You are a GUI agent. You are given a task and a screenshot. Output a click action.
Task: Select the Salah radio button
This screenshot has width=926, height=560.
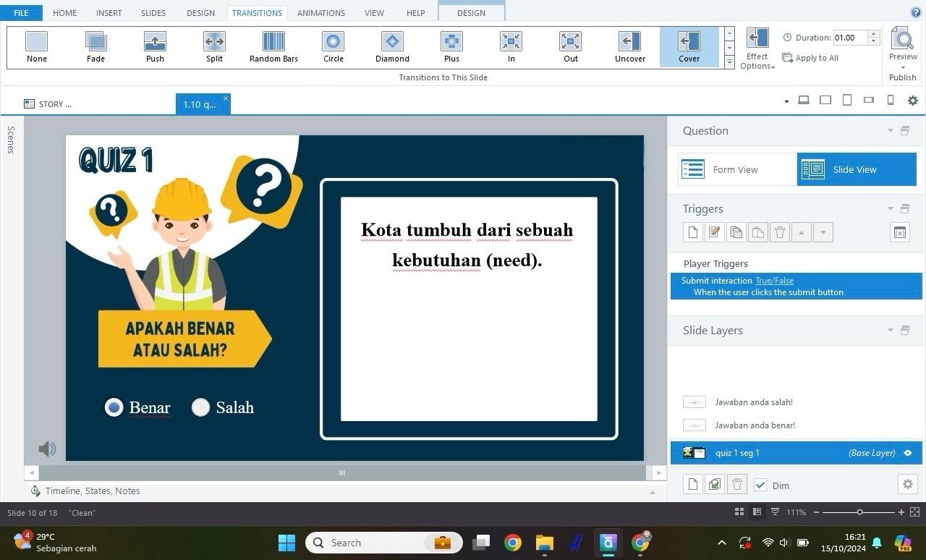point(200,407)
